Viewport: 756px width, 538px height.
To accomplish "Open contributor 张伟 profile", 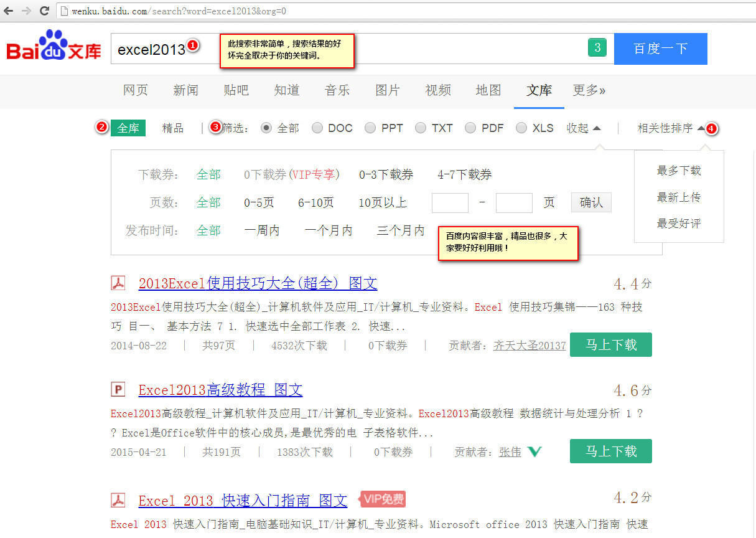I will (510, 452).
